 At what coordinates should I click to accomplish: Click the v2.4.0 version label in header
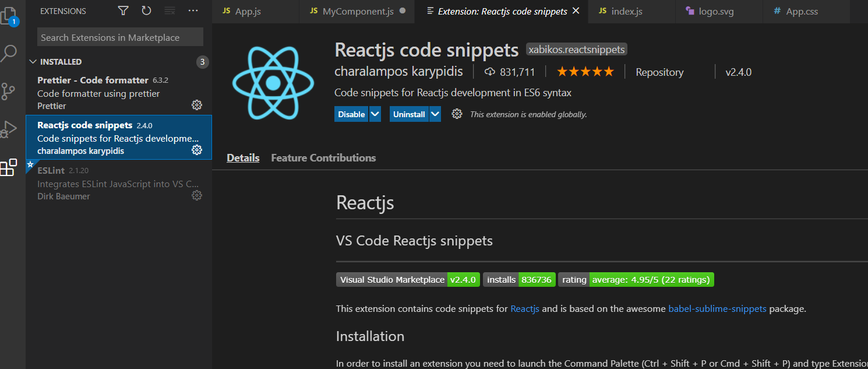(x=738, y=72)
